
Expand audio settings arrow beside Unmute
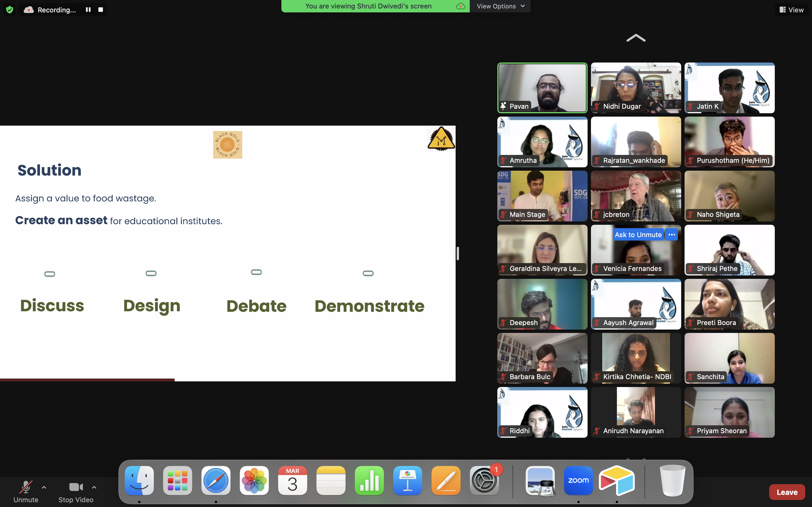pyautogui.click(x=44, y=487)
